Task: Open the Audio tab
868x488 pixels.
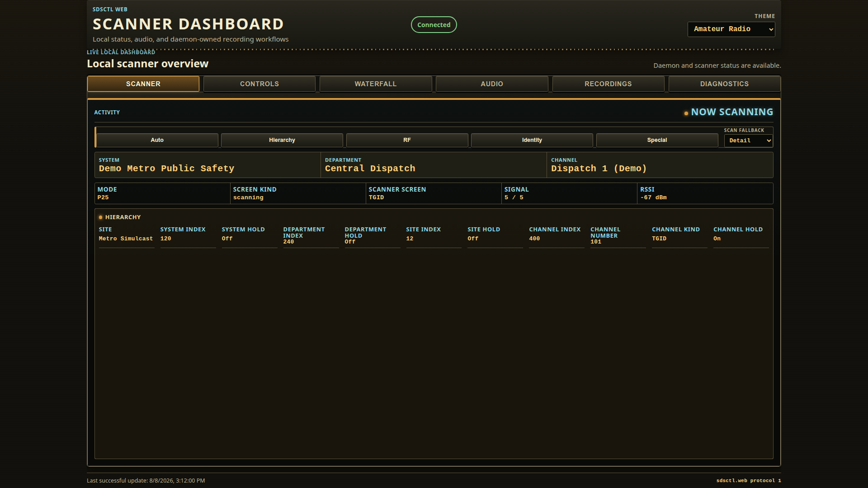Action: (x=492, y=84)
